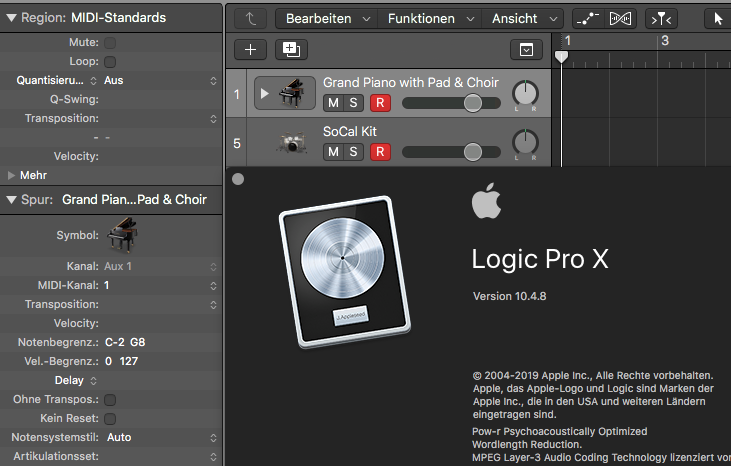Enable the Kein Reset checkbox

pos(110,418)
